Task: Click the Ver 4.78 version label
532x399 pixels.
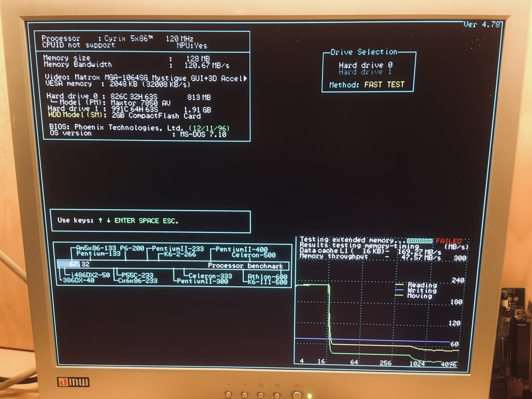Action: tap(482, 25)
